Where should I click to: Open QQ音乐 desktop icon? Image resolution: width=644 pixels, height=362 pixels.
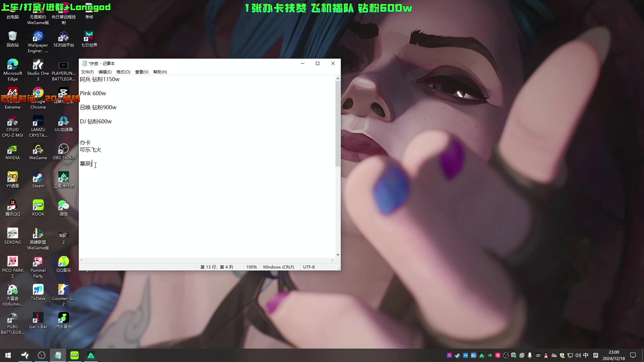pyautogui.click(x=63, y=264)
